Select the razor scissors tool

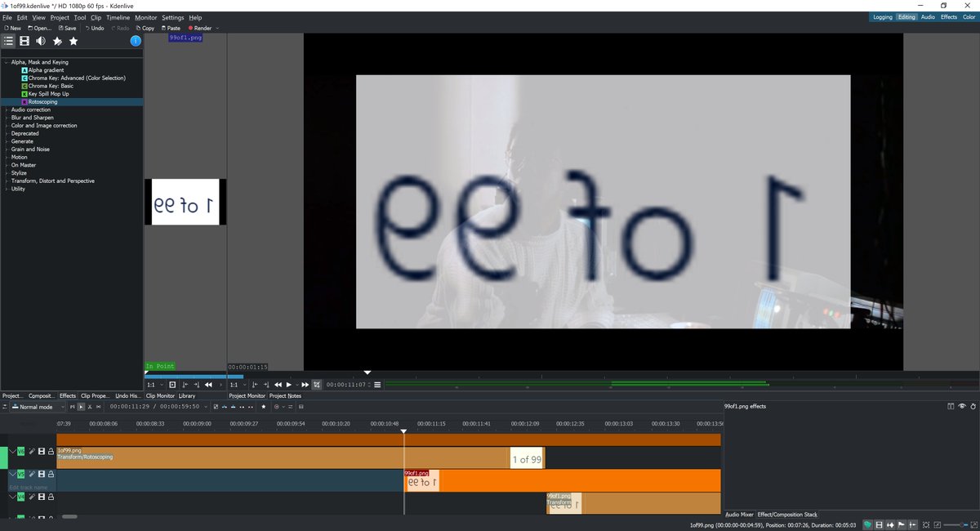coord(90,406)
